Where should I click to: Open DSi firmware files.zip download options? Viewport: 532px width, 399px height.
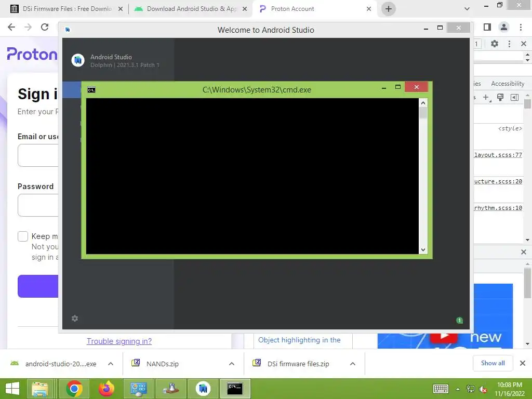pos(353,364)
